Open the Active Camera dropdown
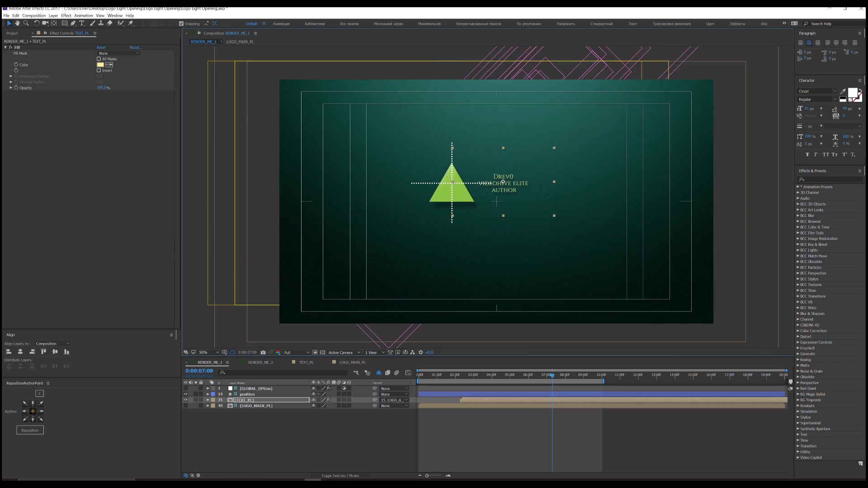Viewport: 868px width, 488px height. pyautogui.click(x=344, y=352)
